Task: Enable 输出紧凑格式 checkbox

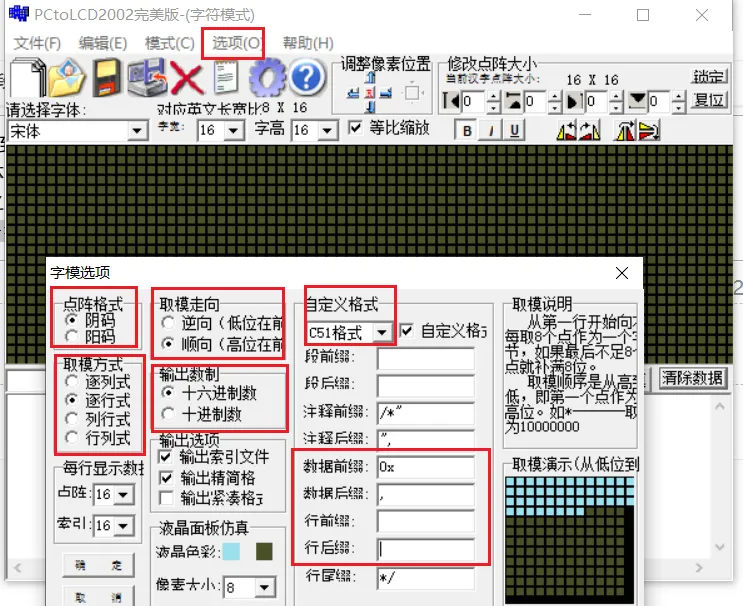Action: pyautogui.click(x=165, y=498)
